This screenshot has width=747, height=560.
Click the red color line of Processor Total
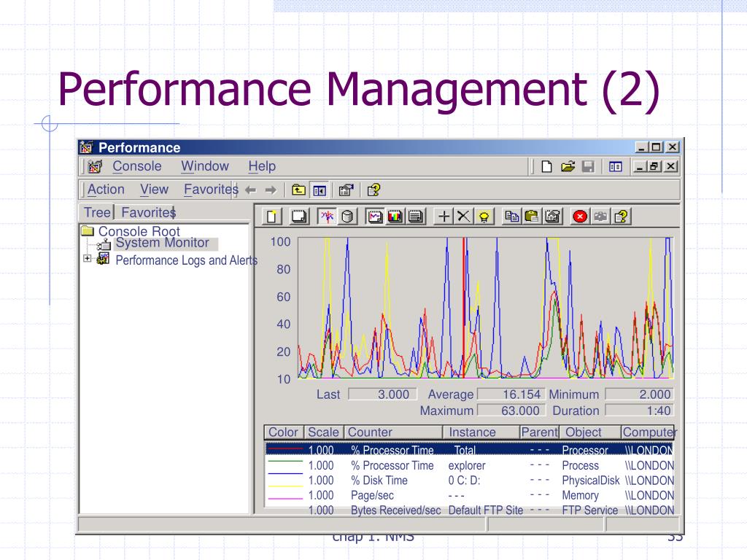coord(285,448)
